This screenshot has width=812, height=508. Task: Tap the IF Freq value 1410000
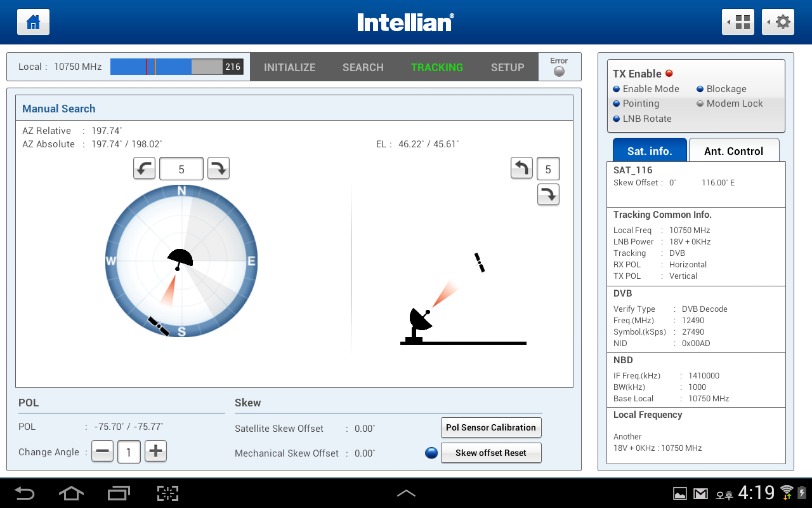coord(704,376)
